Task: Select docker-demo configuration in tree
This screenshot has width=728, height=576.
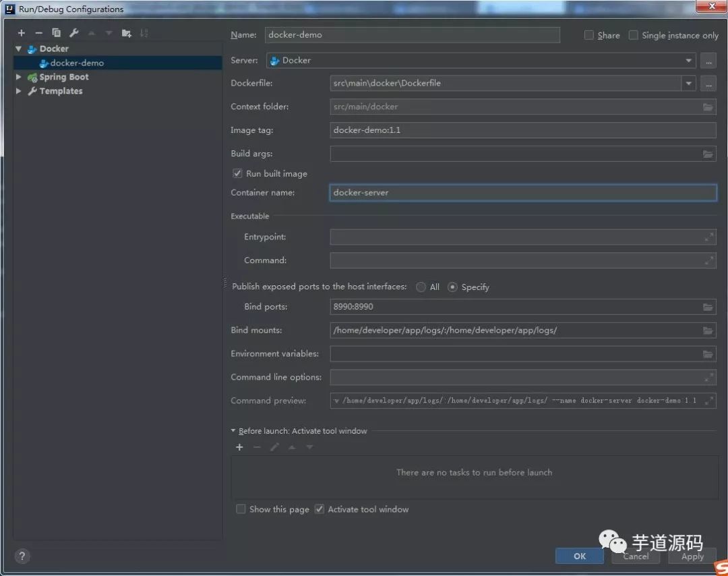Action: pos(118,63)
